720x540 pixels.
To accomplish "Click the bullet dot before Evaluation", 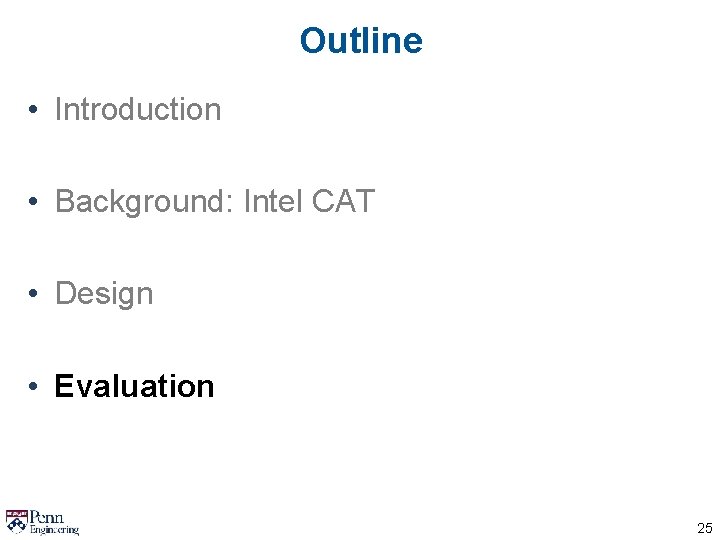I will pos(34,386).
